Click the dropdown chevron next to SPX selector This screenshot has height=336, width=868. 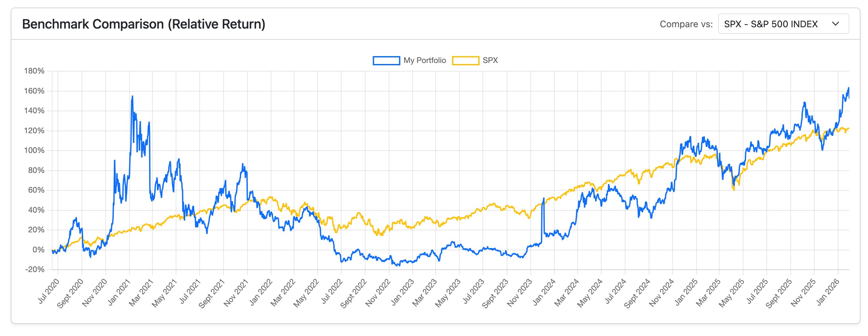836,24
